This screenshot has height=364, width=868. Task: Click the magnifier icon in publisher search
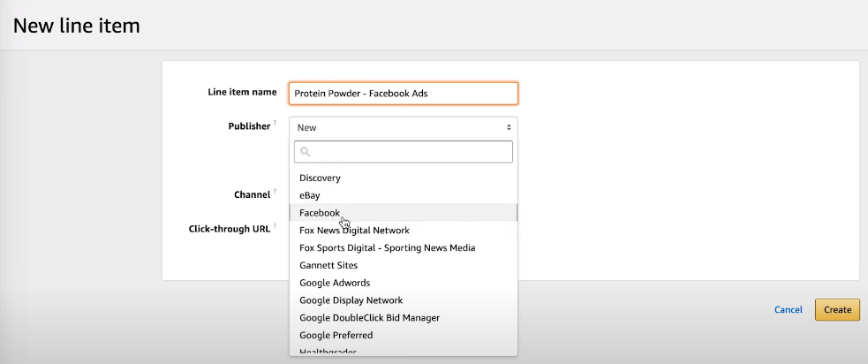(305, 152)
